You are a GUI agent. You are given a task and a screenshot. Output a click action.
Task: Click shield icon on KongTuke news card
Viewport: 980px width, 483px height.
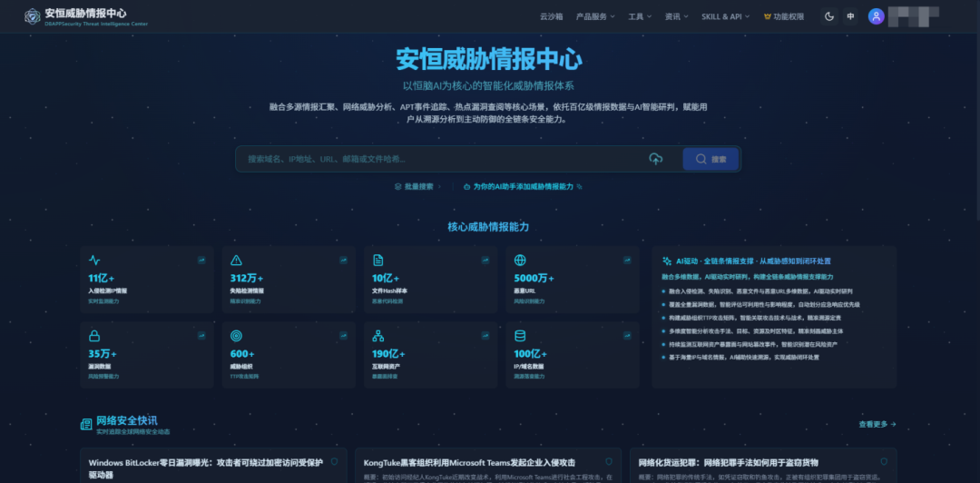(609, 462)
